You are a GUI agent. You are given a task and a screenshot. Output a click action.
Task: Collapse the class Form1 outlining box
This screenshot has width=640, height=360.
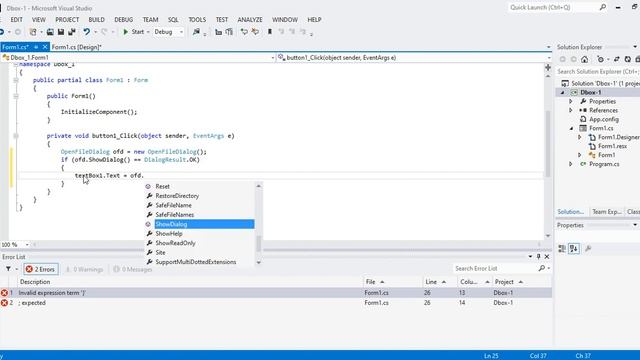[16, 80]
